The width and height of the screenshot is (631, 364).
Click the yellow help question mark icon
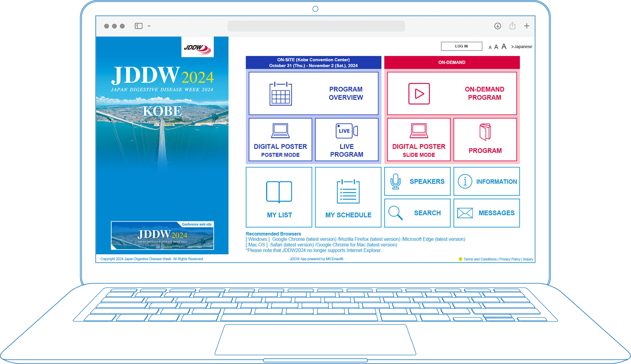pyautogui.click(x=460, y=259)
